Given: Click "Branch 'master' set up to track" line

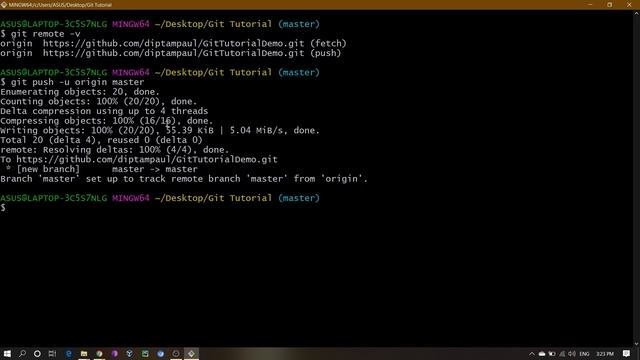Looking at the screenshot, I should [184, 179].
